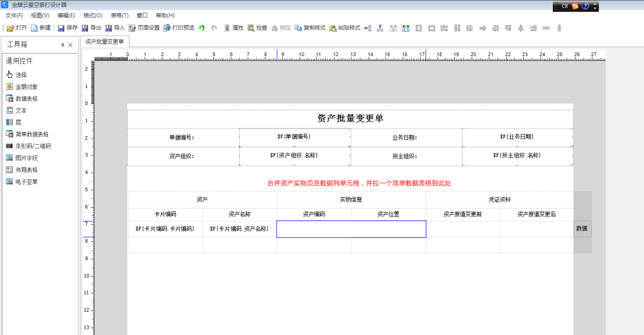Create a new template with 新建

[41, 28]
